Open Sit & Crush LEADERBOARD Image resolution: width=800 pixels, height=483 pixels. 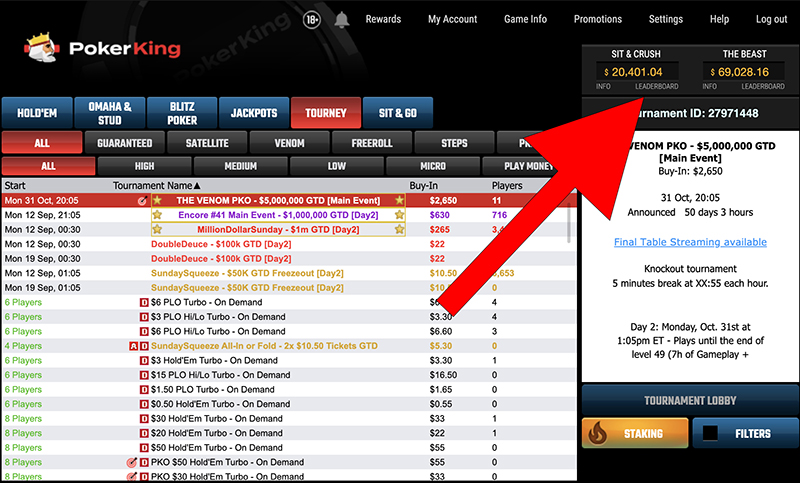tap(657, 86)
